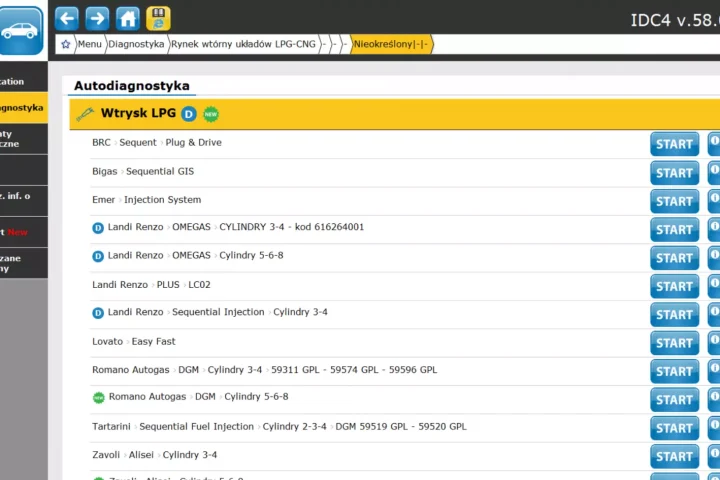Click D badge on Sequential Injection row
Viewport: 720px width, 480px height.
click(x=98, y=313)
